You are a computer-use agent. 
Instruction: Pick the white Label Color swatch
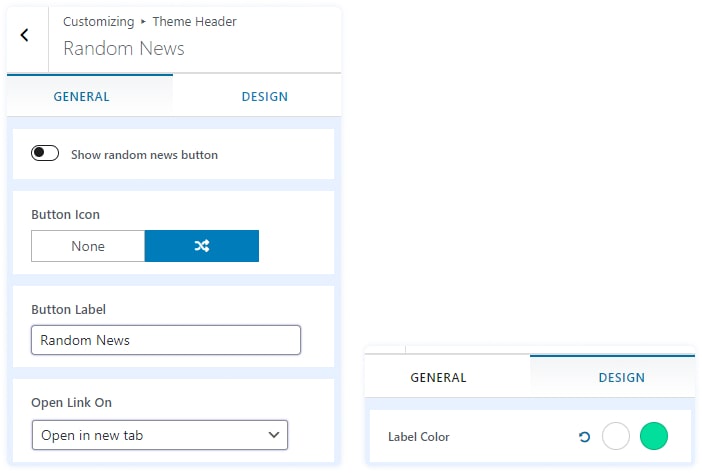[616, 436]
